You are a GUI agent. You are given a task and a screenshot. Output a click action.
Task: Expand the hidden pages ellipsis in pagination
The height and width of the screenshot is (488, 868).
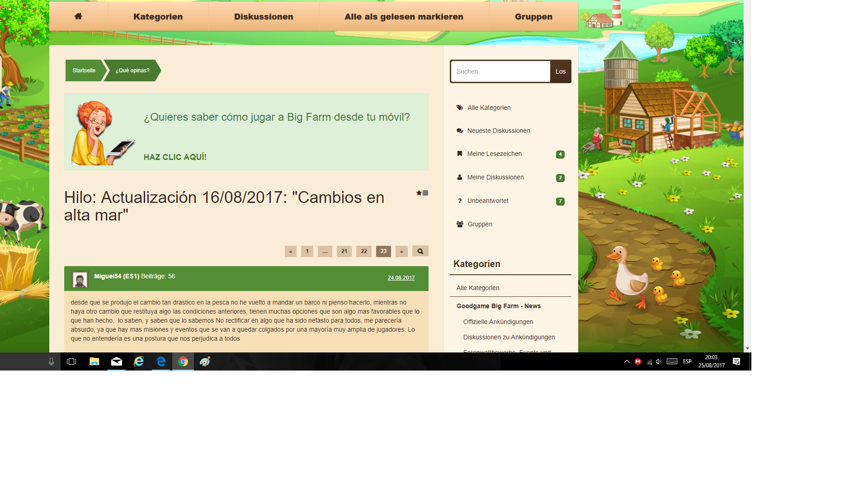click(325, 252)
